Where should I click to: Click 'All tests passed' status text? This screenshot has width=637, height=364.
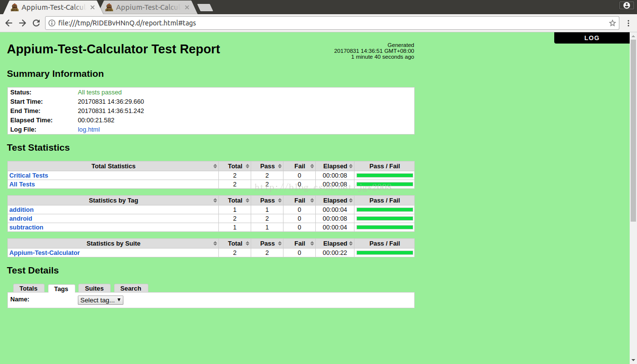click(100, 92)
